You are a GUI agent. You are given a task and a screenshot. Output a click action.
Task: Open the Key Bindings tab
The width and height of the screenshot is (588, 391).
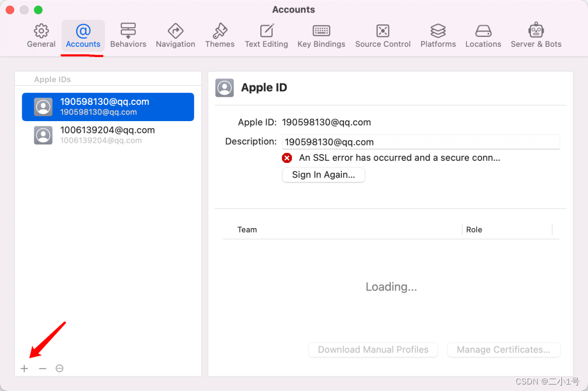tap(321, 36)
